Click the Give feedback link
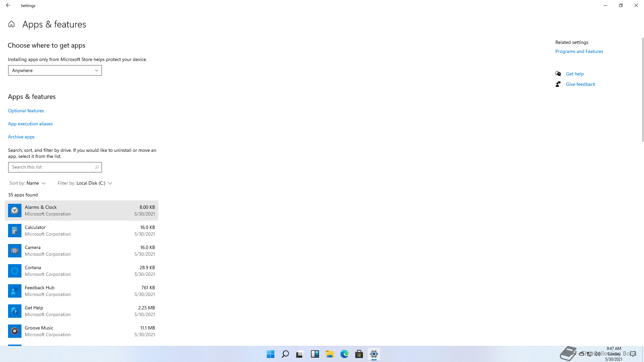The height and width of the screenshot is (362, 644). [x=581, y=84]
